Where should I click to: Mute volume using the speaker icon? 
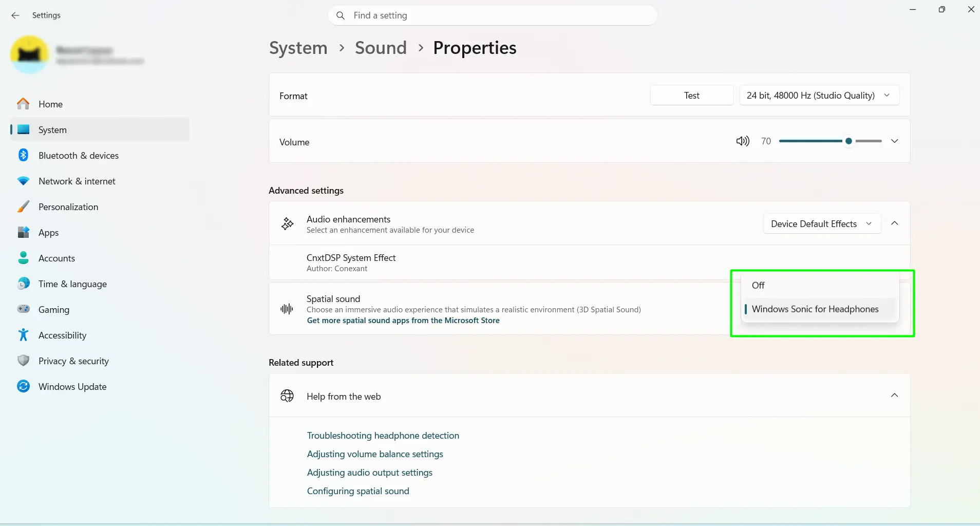(742, 141)
